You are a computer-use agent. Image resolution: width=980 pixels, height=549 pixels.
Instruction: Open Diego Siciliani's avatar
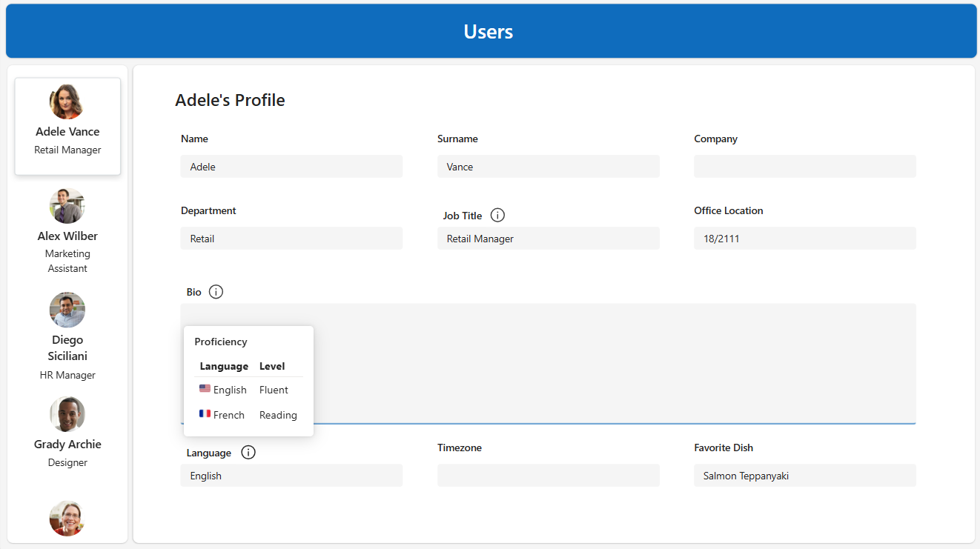click(x=67, y=310)
